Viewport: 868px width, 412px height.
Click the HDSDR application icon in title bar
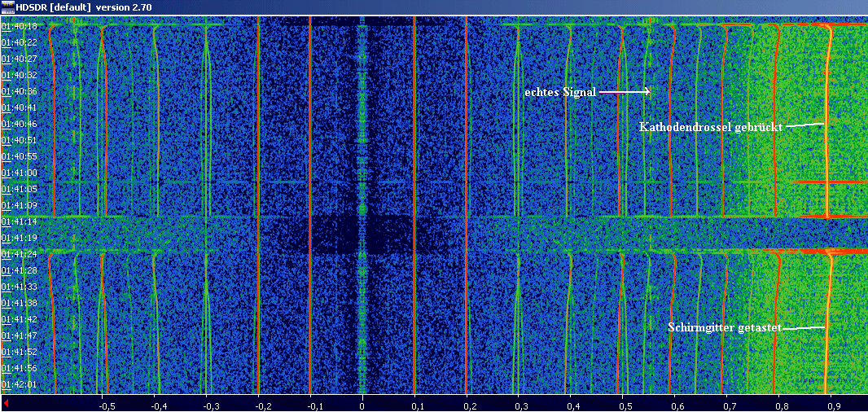coord(7,7)
